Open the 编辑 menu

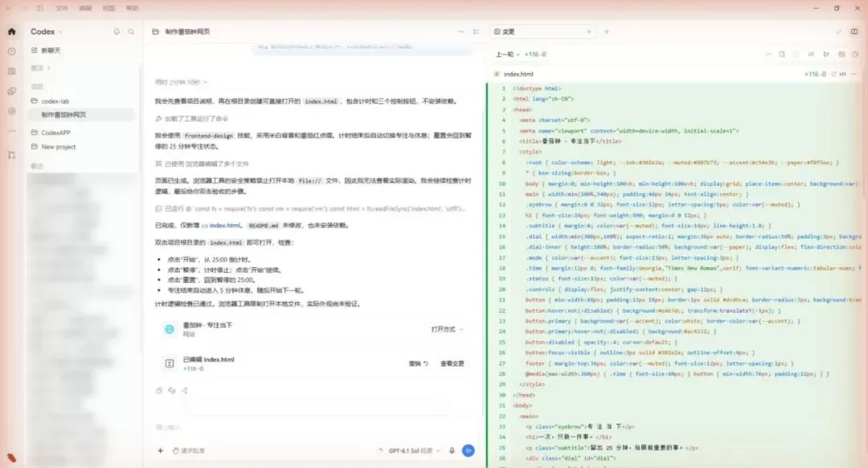tap(85, 8)
